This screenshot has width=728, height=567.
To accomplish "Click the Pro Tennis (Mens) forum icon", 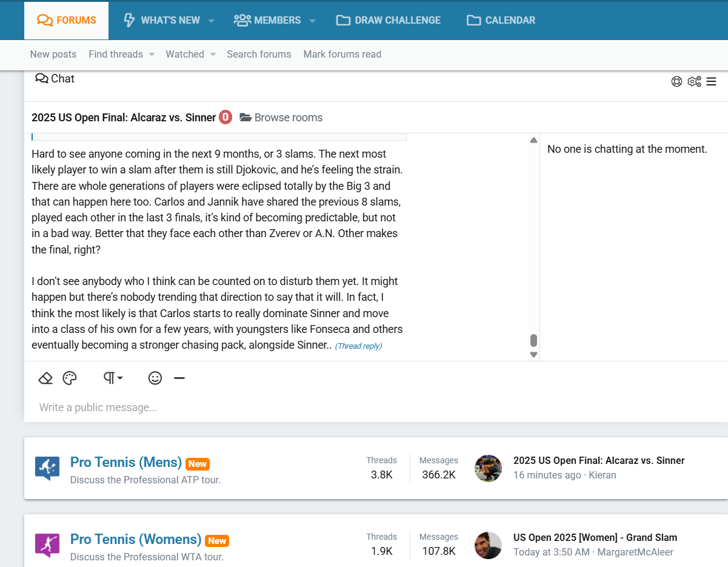I will click(x=47, y=468).
